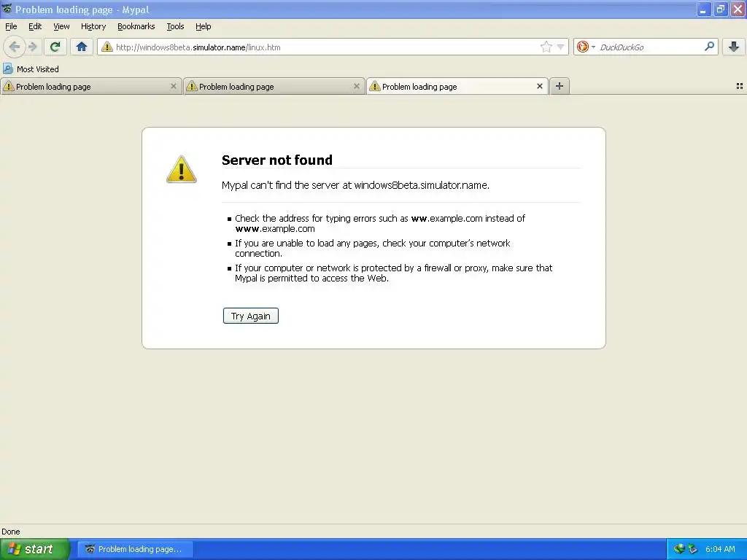Open the Home page via house icon

tap(82, 47)
